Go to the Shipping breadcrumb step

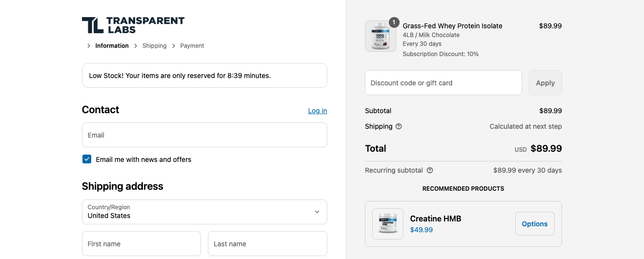tap(154, 46)
